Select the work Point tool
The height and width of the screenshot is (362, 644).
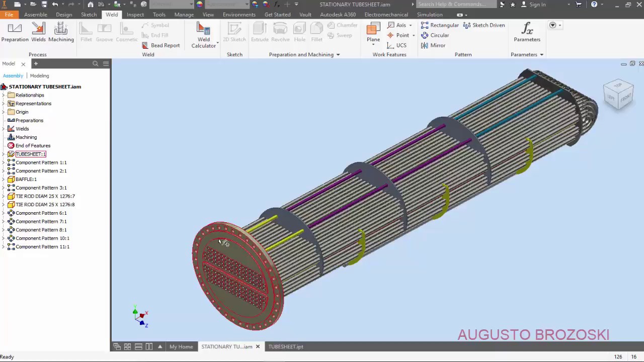tap(398, 35)
